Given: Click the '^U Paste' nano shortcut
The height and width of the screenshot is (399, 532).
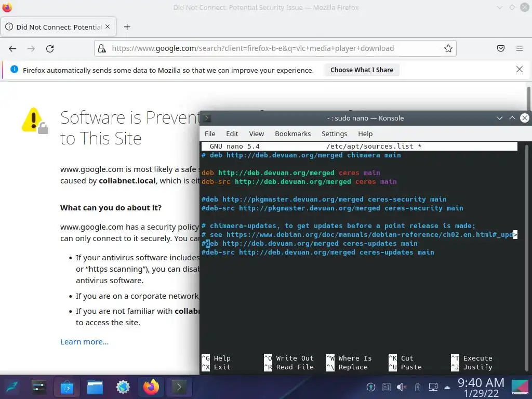Looking at the screenshot, I should pyautogui.click(x=405, y=367).
